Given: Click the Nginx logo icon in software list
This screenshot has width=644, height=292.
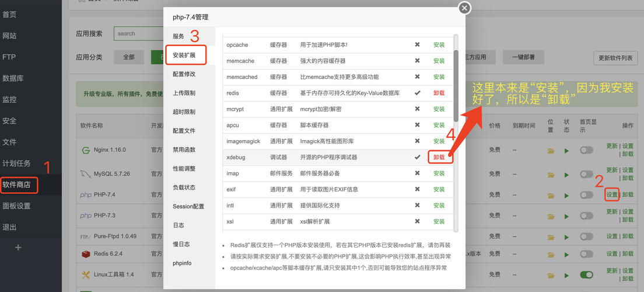Looking at the screenshot, I should pyautogui.click(x=86, y=150).
